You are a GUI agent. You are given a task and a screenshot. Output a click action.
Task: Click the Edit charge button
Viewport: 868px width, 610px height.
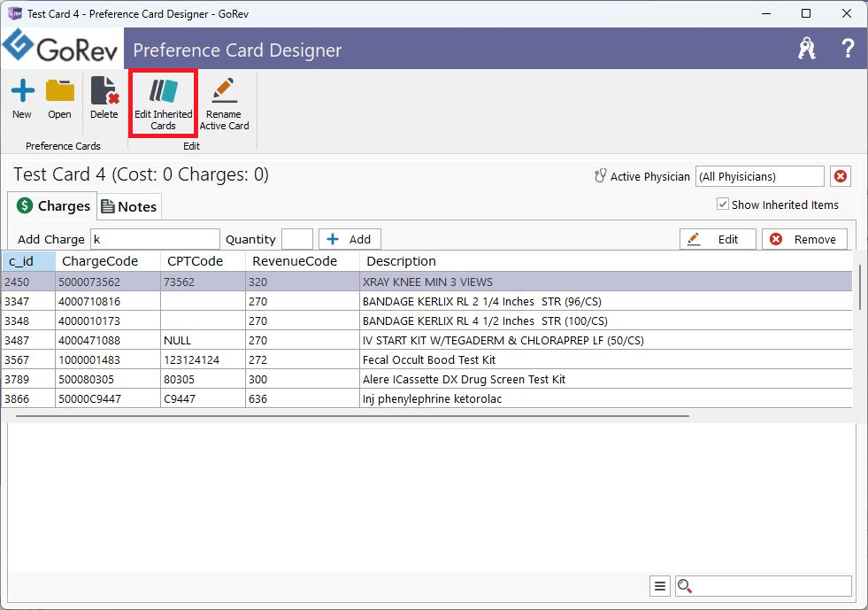coord(718,239)
